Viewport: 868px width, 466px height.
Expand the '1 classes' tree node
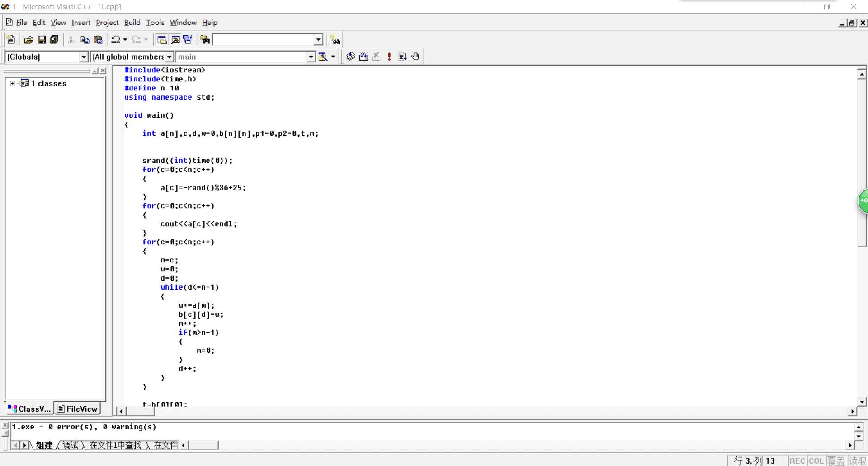point(13,83)
